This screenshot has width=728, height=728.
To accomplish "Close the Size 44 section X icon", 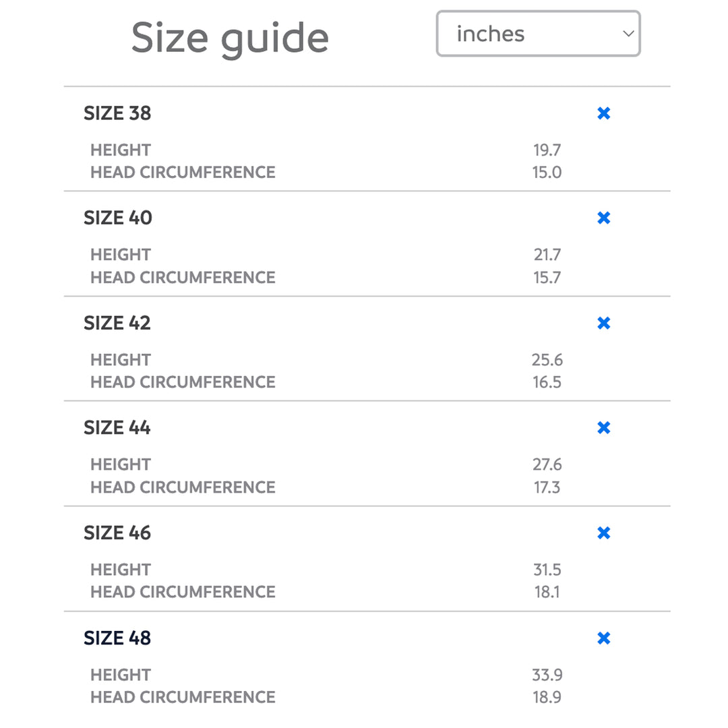I will pyautogui.click(x=604, y=427).
